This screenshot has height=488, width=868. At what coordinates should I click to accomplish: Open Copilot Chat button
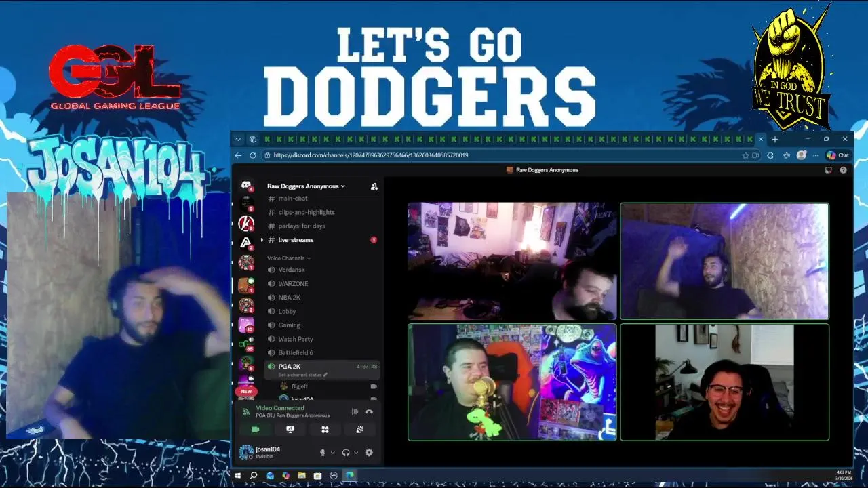click(838, 155)
